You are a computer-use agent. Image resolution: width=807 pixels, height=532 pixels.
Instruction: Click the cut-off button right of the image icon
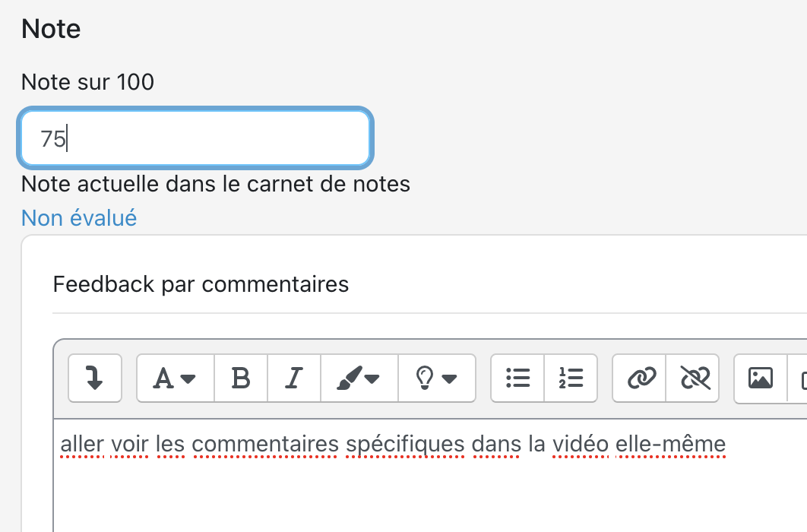click(x=801, y=378)
